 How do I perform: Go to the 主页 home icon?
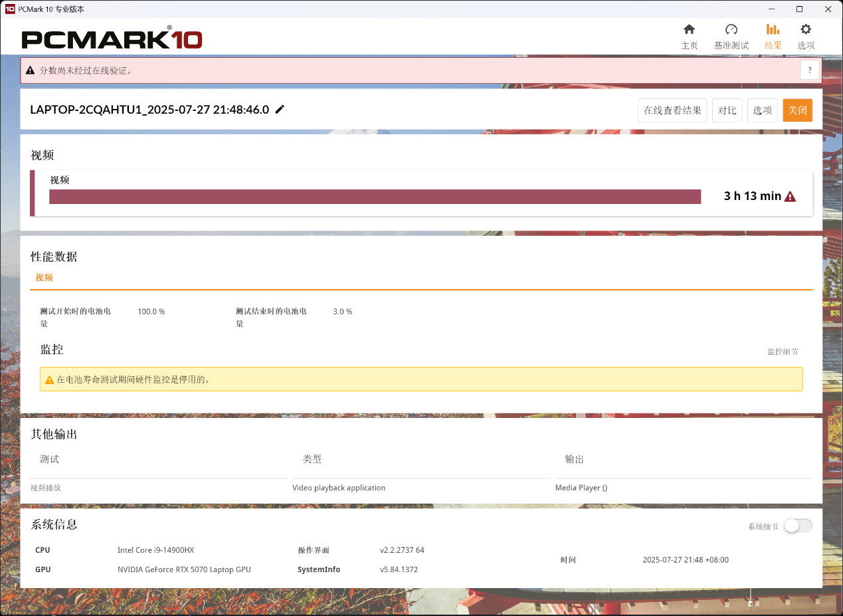pyautogui.click(x=690, y=30)
